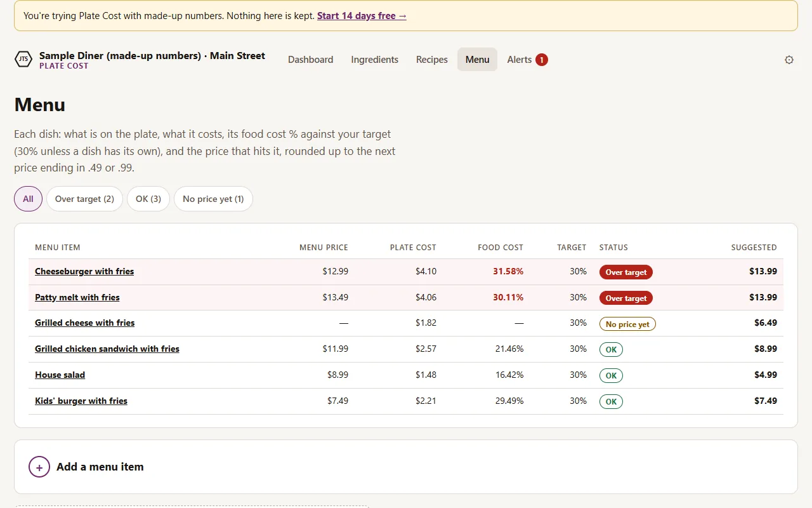Open Kids' burger with fries item
The image size is (812, 508).
pyautogui.click(x=81, y=401)
